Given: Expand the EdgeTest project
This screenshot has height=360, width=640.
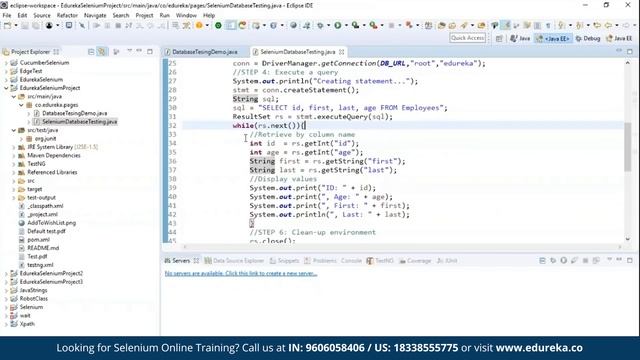Looking at the screenshot, I should click(6, 71).
